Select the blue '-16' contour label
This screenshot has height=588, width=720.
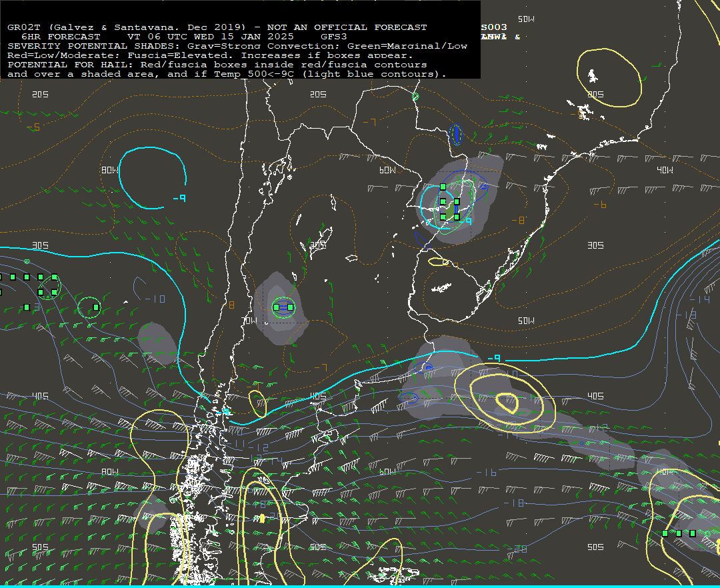pos(486,472)
